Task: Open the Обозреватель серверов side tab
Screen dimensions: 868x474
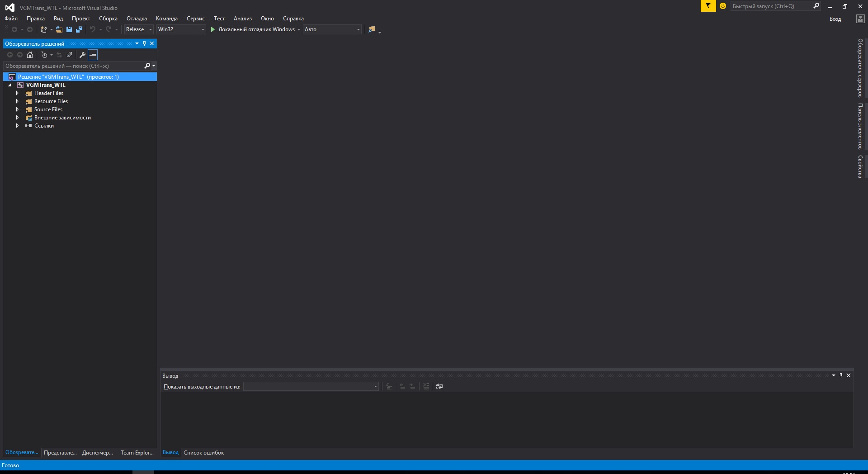Action: (860, 68)
